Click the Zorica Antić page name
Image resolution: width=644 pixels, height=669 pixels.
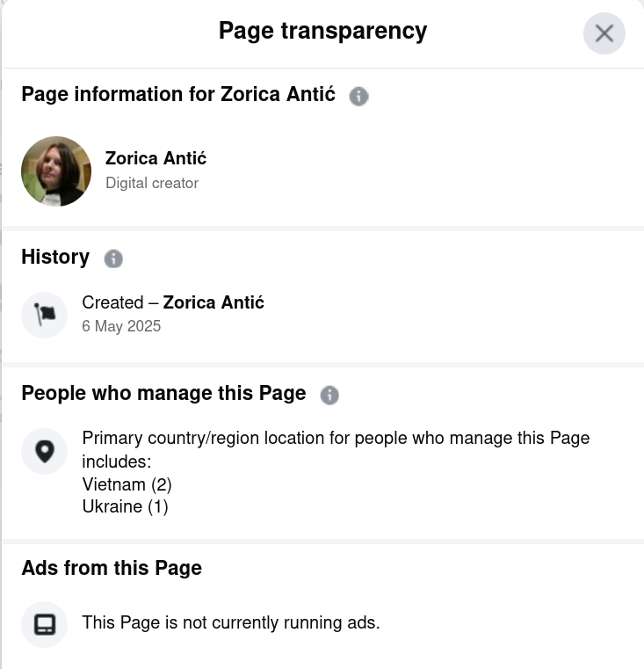tap(156, 158)
